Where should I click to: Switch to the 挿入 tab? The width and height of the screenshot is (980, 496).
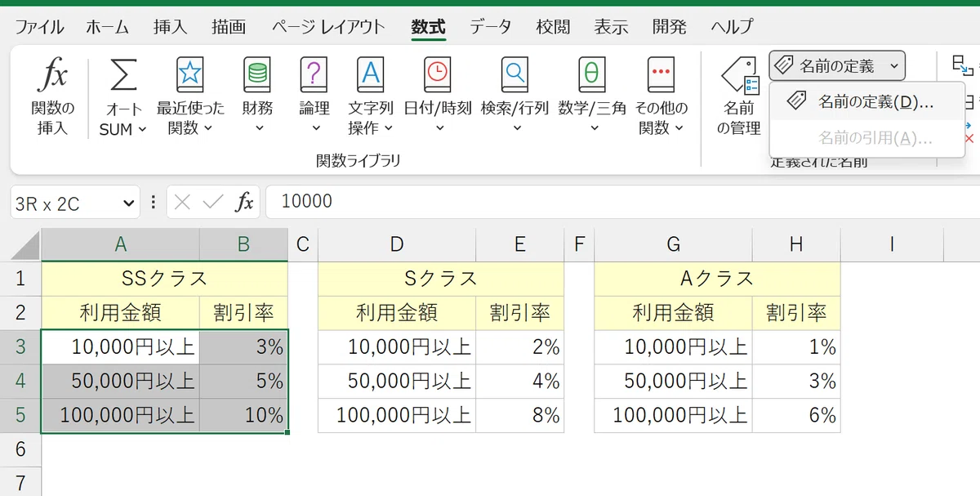tap(169, 26)
